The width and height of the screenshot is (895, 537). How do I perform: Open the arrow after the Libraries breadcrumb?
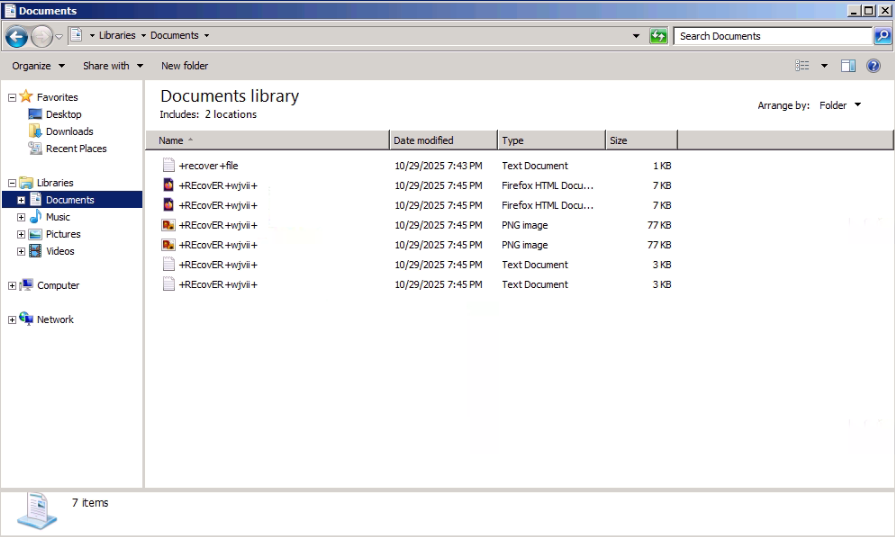(143, 35)
